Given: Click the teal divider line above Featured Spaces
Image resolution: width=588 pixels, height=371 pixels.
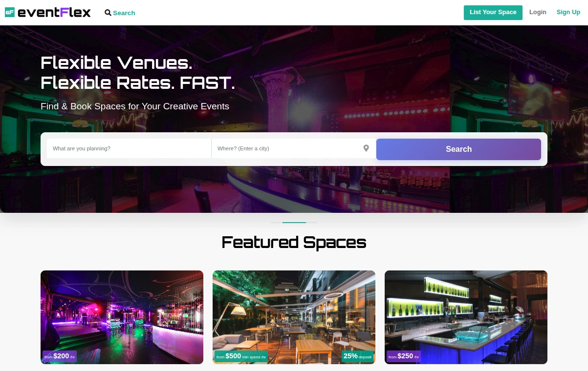Looking at the screenshot, I should [294, 223].
